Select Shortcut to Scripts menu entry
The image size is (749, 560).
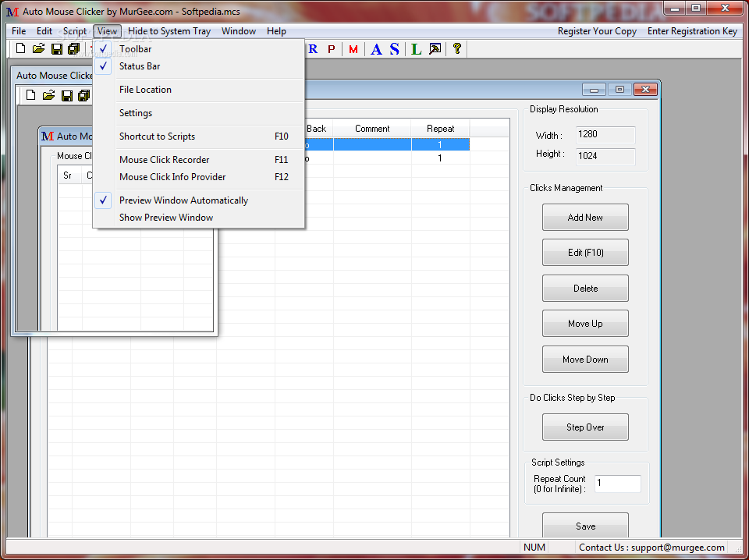click(198, 136)
